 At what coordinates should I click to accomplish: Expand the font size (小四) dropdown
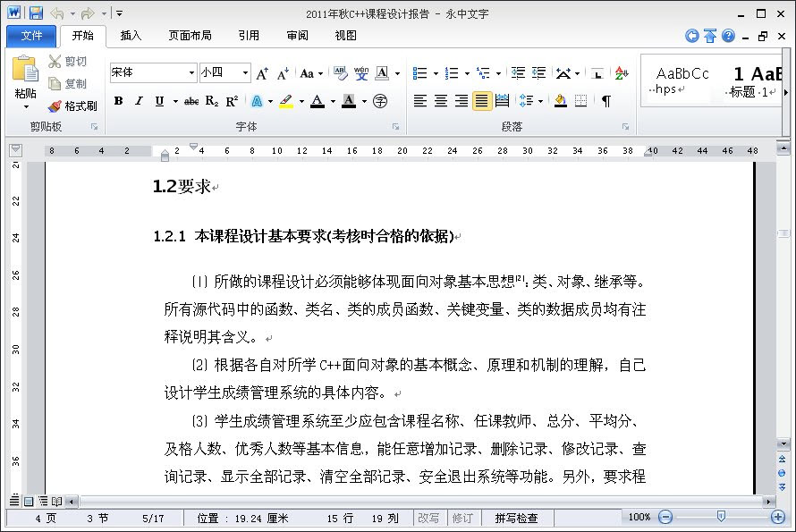tap(245, 73)
